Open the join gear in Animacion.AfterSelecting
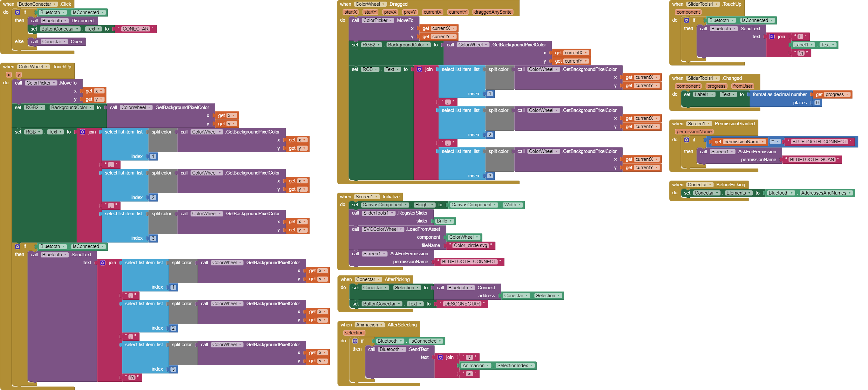 (x=440, y=357)
